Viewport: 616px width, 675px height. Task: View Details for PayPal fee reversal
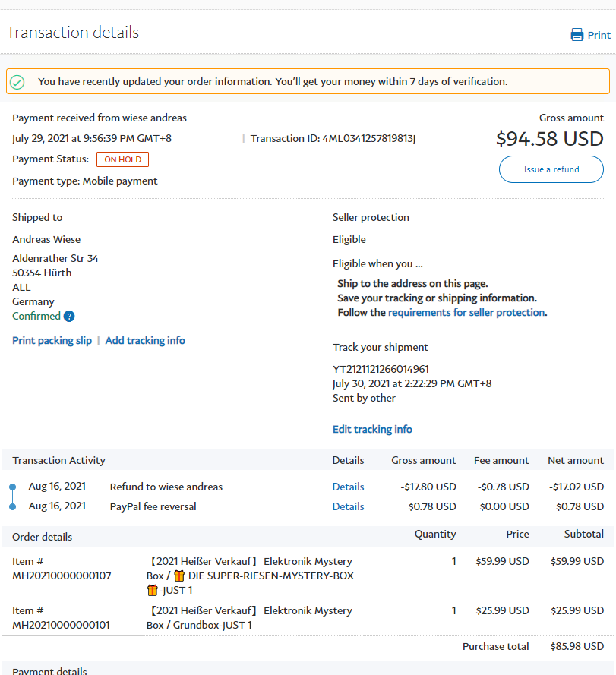[348, 506]
